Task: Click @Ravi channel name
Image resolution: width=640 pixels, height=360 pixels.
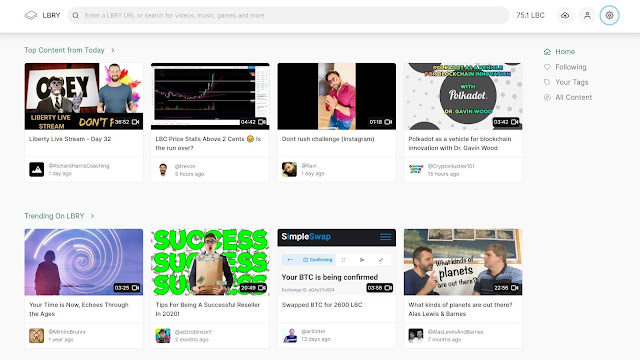Action: [x=309, y=166]
